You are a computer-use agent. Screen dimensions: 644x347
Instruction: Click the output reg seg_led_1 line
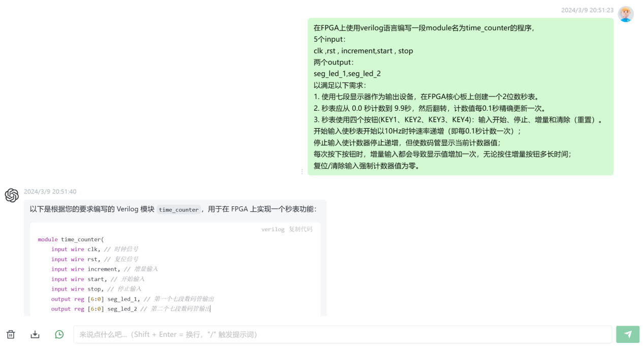pos(133,299)
